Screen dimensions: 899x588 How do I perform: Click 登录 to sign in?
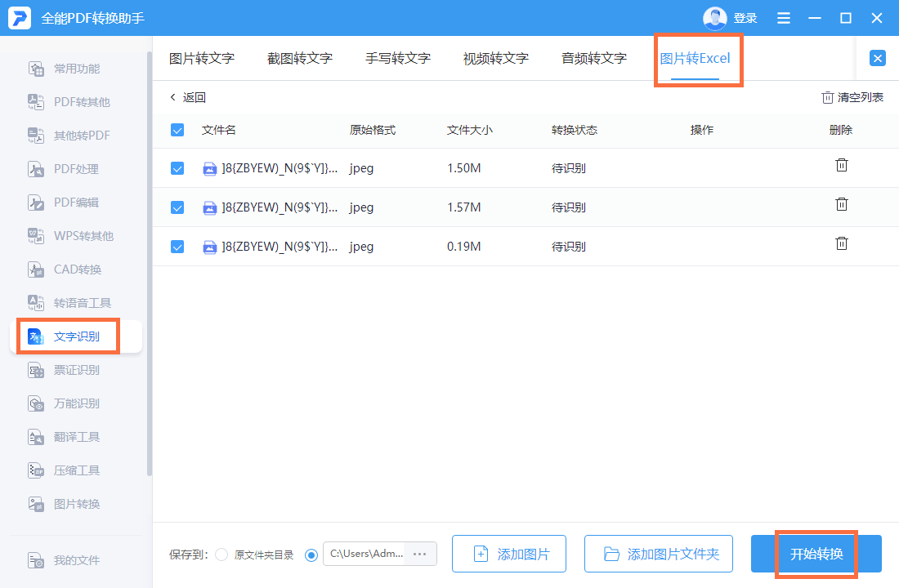(745, 18)
